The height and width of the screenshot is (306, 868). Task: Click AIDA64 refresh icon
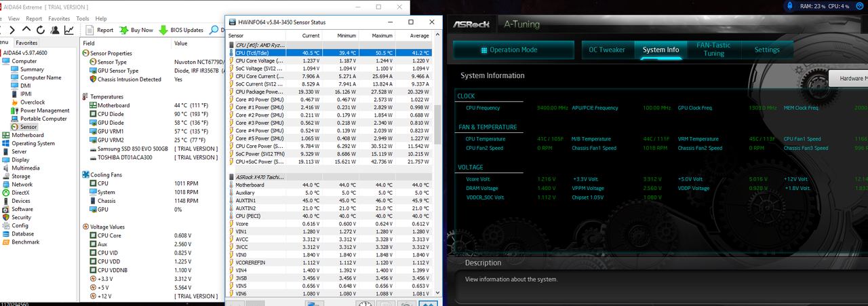pos(41,30)
